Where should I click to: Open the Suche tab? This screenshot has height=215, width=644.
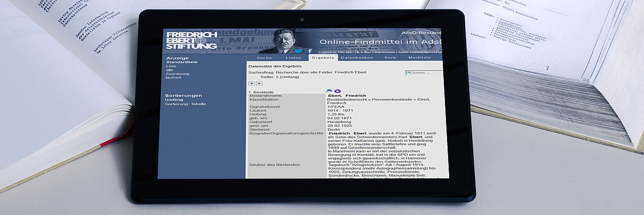click(x=264, y=58)
